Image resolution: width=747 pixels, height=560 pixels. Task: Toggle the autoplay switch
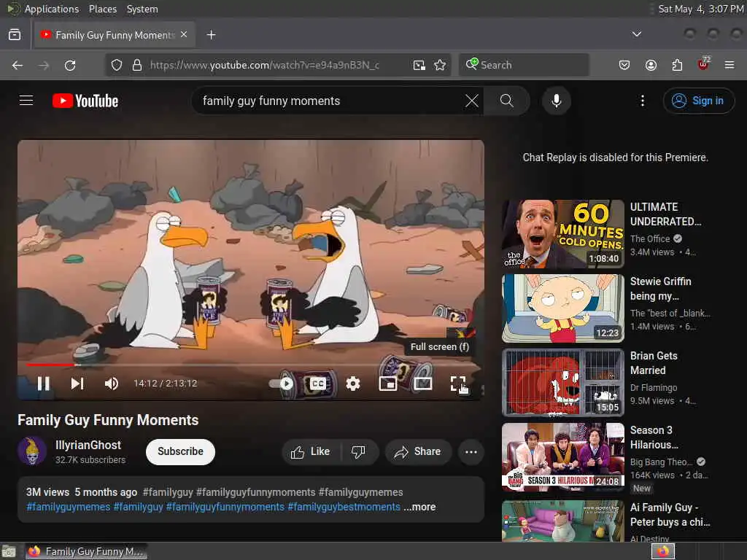pyautogui.click(x=282, y=384)
